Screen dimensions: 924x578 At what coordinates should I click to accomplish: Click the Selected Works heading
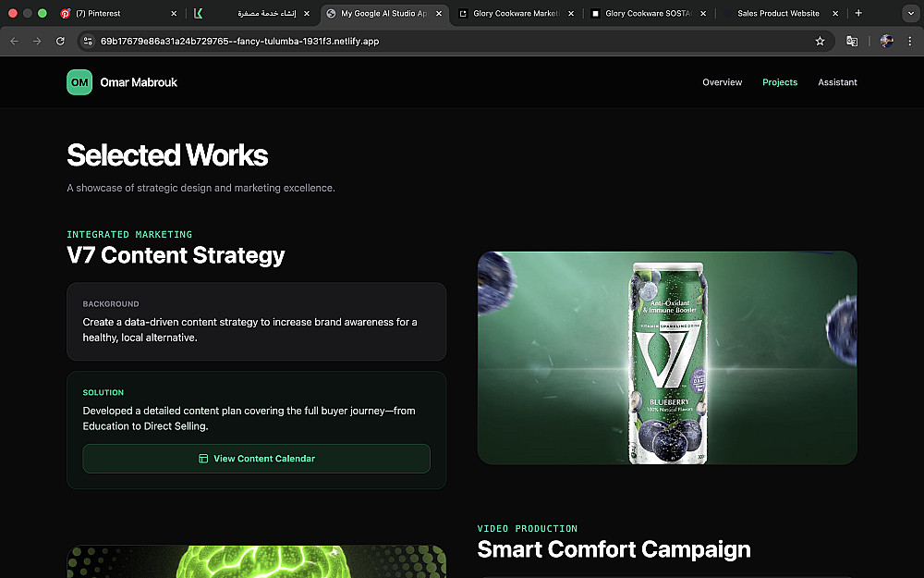tap(167, 155)
